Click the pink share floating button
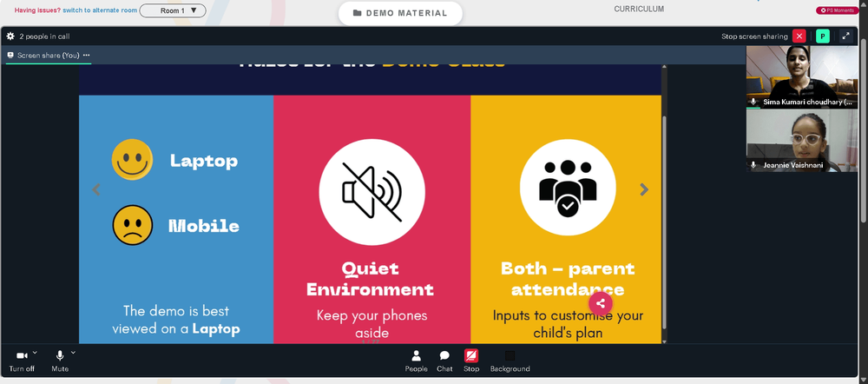 point(601,303)
